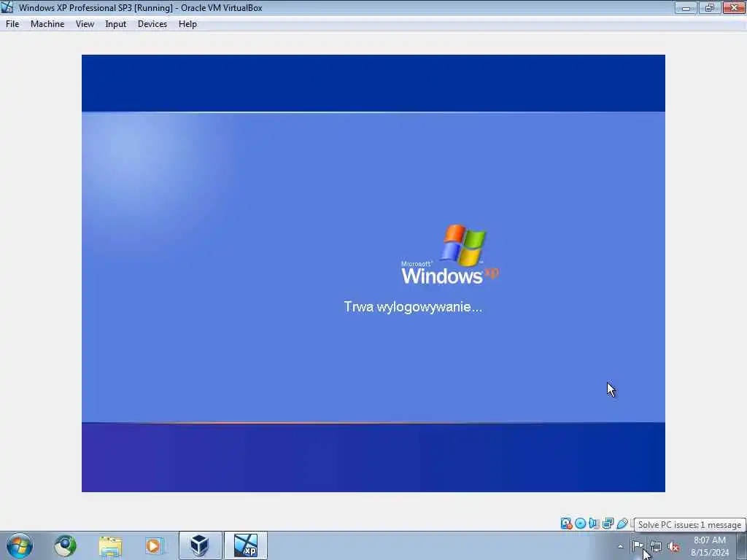Open the Machine menu
747x560 pixels.
[x=47, y=24]
